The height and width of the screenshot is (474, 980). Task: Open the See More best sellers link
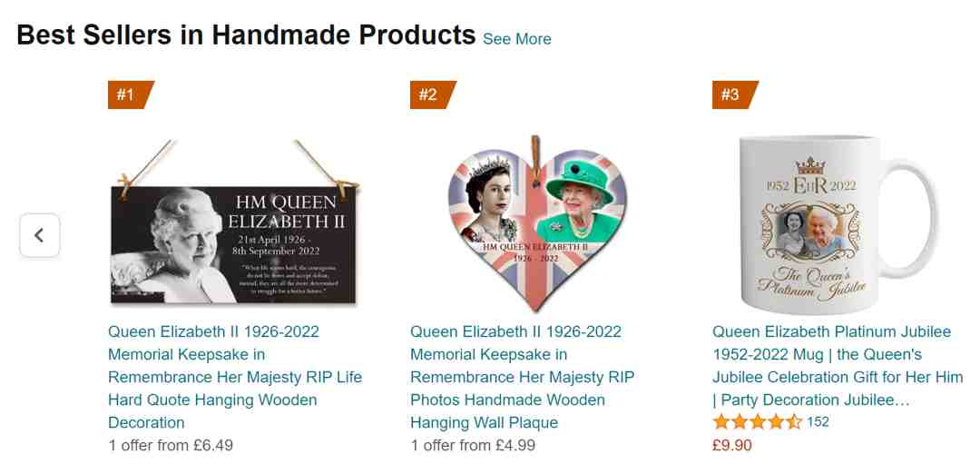517,39
